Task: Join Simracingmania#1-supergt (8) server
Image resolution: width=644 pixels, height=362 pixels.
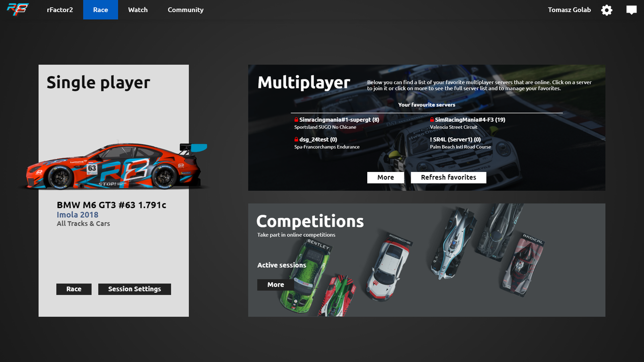Action: pyautogui.click(x=339, y=120)
